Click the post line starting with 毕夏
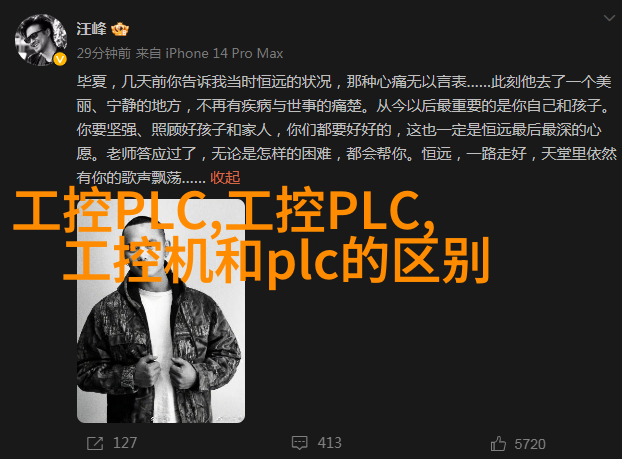 pos(344,82)
